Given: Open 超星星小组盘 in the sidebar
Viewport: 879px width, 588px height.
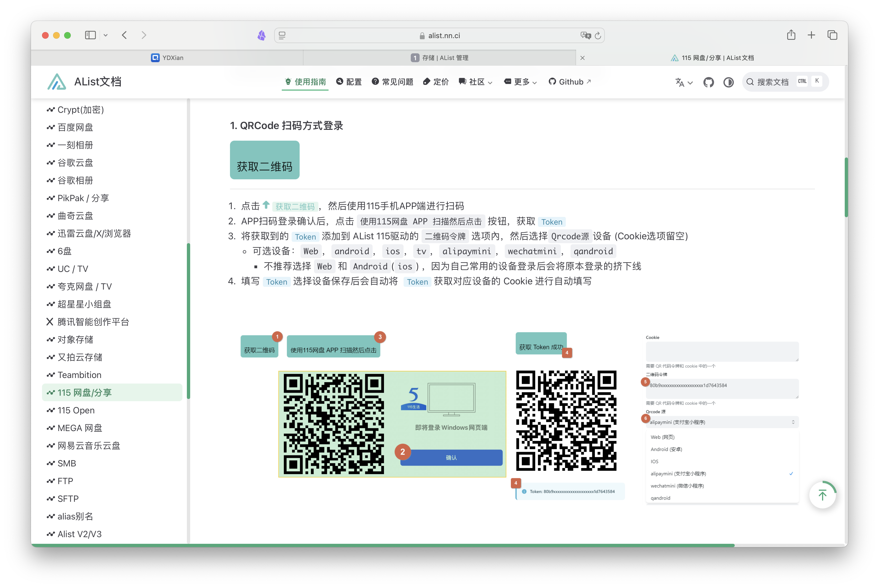Looking at the screenshot, I should 112,304.
